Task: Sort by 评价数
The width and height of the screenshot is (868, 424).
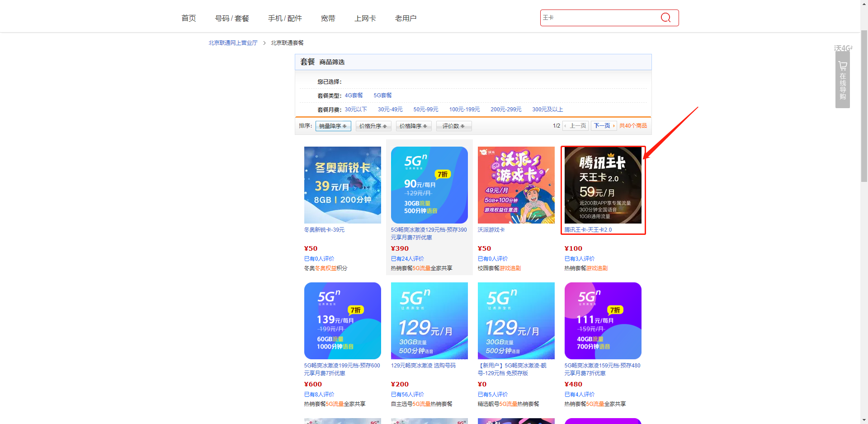Action: 454,126
